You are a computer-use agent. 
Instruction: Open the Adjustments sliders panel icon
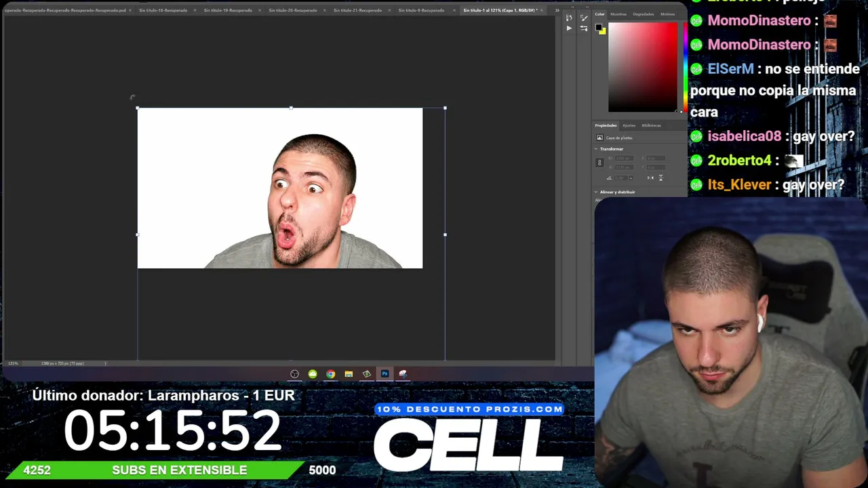(x=584, y=28)
